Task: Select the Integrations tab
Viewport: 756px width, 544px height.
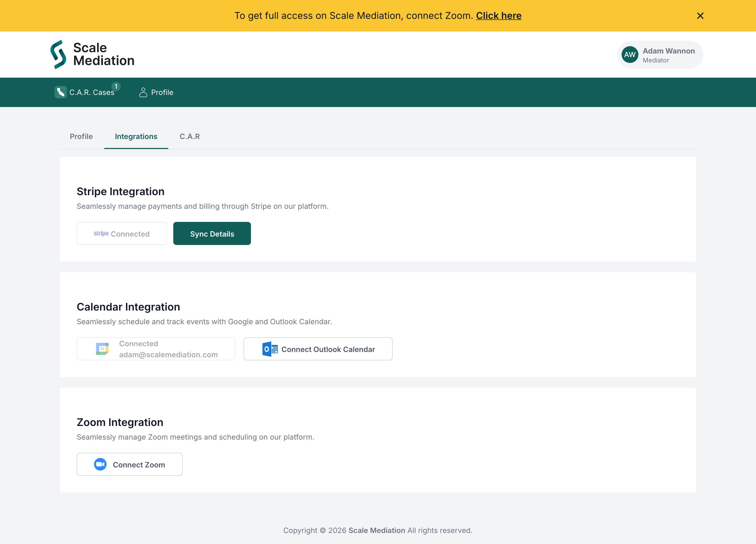Action: 136,137
